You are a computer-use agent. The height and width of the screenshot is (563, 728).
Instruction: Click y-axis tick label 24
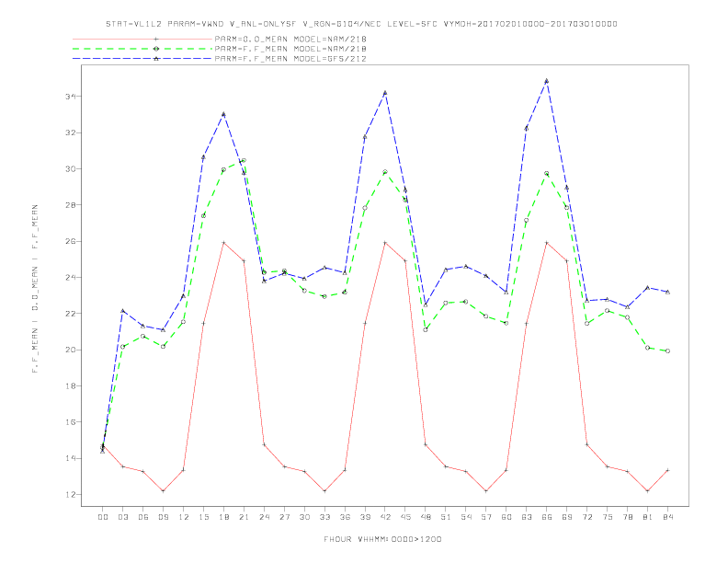pyautogui.click(x=71, y=277)
